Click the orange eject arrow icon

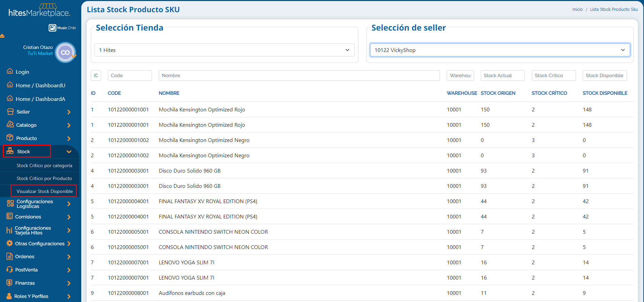[2, 36]
